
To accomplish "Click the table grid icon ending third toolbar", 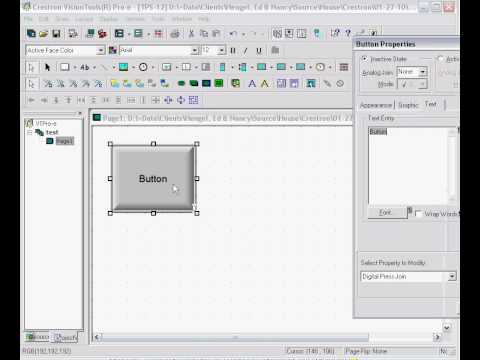I will click(344, 67).
